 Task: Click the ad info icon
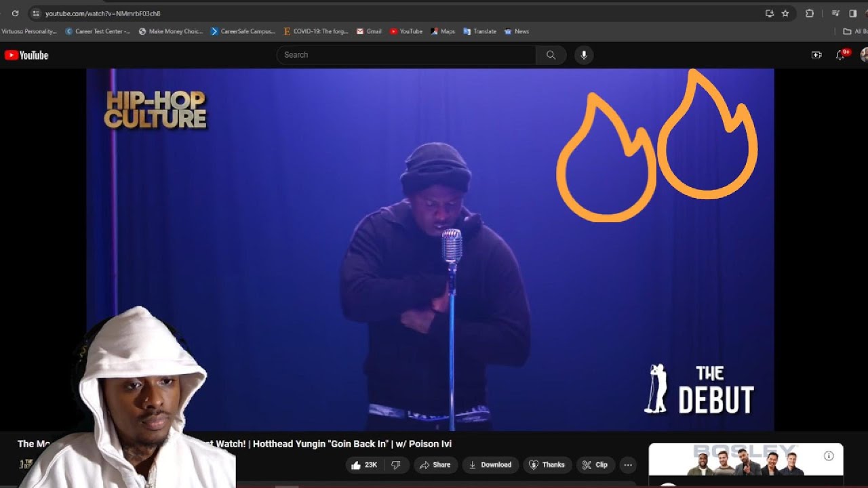[829, 456]
